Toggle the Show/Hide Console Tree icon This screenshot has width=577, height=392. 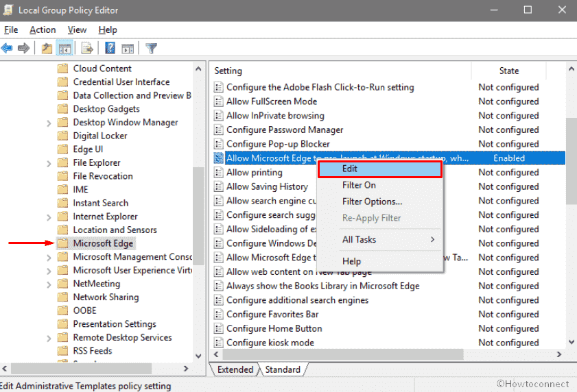tap(64, 48)
